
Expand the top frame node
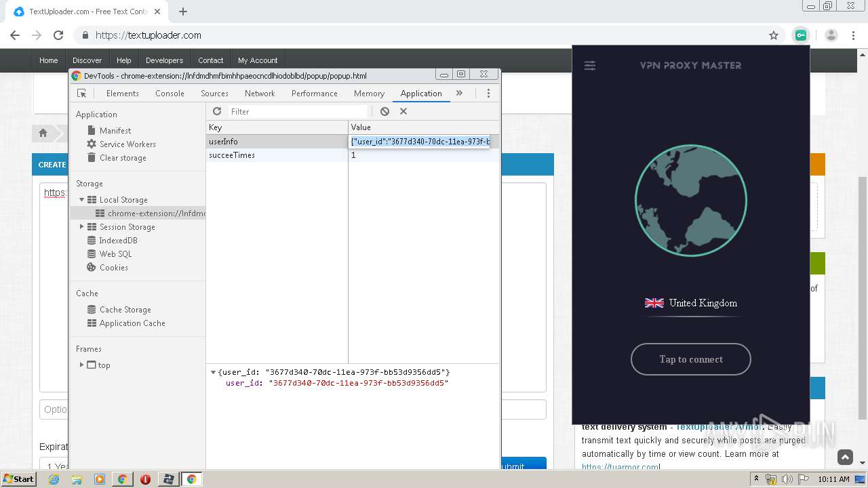click(x=82, y=365)
